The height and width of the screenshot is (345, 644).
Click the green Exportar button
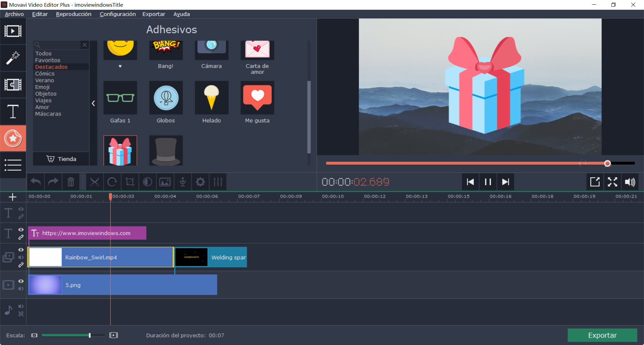(602, 335)
